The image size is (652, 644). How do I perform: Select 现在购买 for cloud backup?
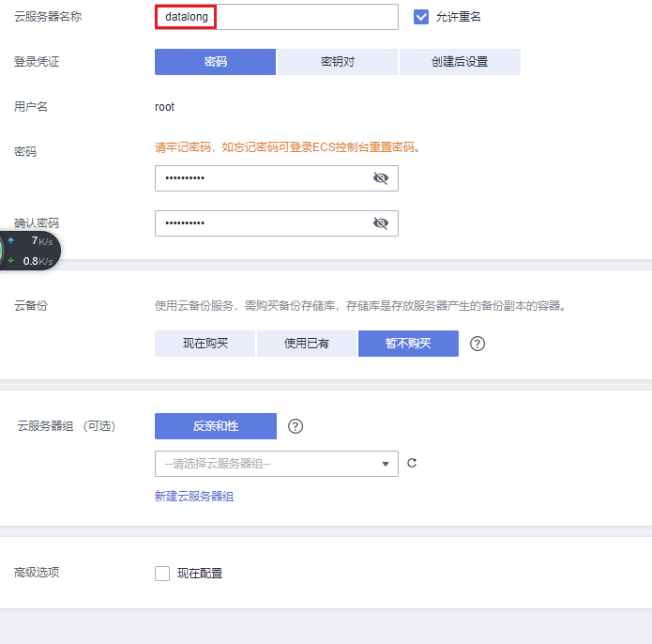tap(205, 344)
